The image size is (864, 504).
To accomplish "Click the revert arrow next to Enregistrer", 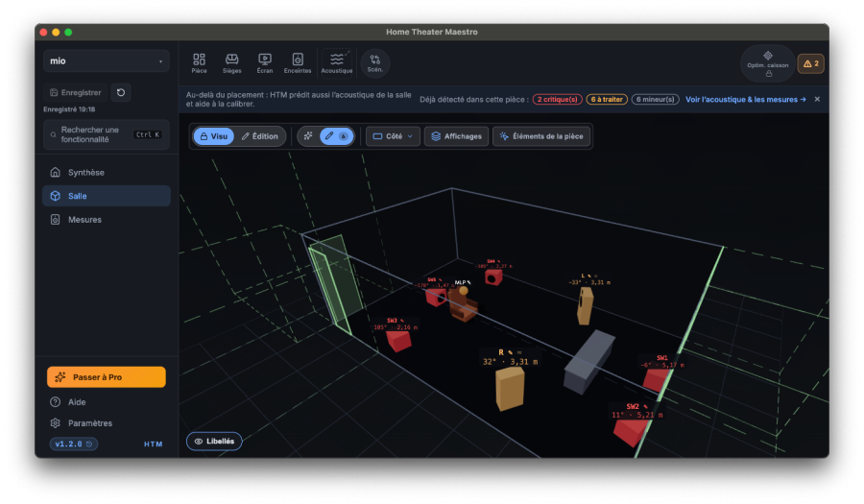I will point(121,92).
